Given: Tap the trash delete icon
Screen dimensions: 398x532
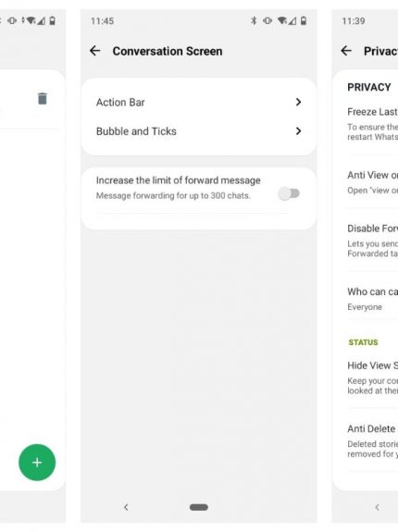Looking at the screenshot, I should click(x=43, y=98).
